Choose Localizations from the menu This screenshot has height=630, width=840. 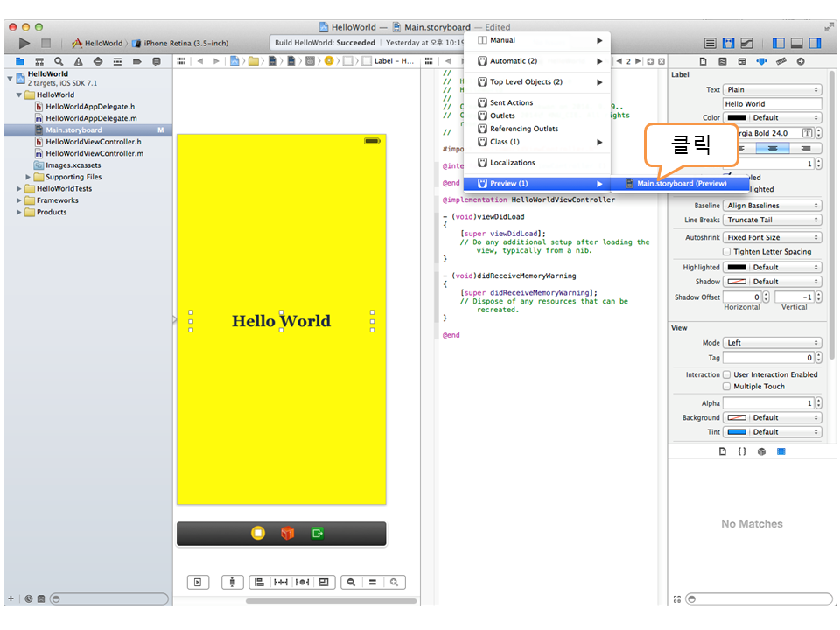click(x=512, y=163)
